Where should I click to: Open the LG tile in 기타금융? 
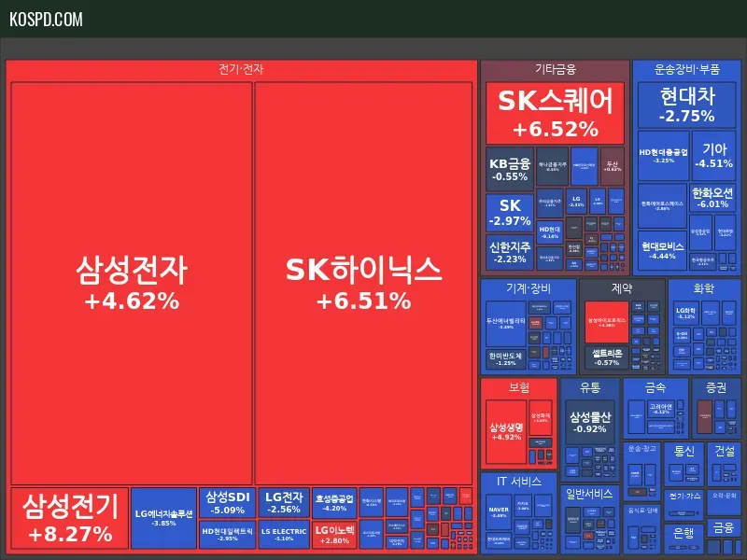pos(576,201)
